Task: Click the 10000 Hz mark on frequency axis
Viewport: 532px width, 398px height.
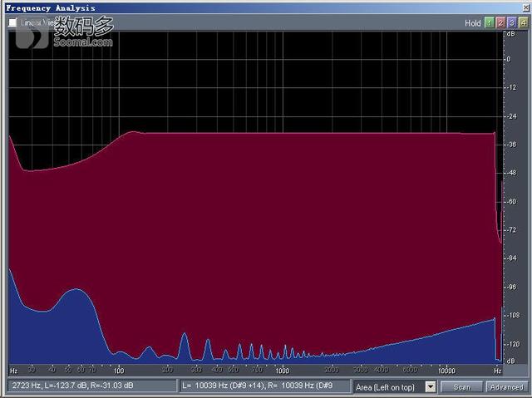Action: pos(447,370)
